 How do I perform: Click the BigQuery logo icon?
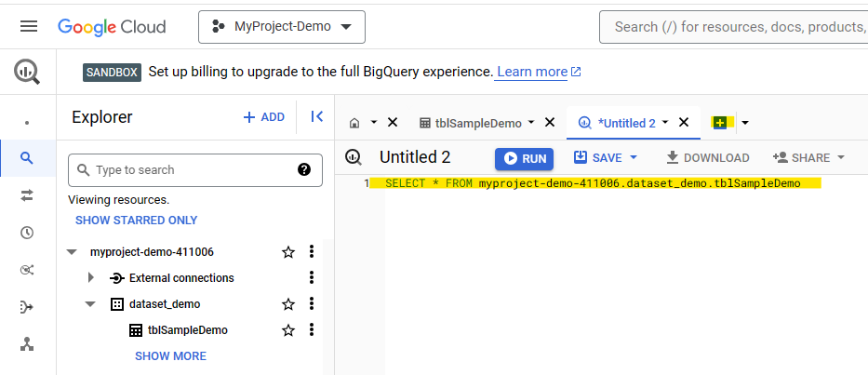[x=27, y=72]
